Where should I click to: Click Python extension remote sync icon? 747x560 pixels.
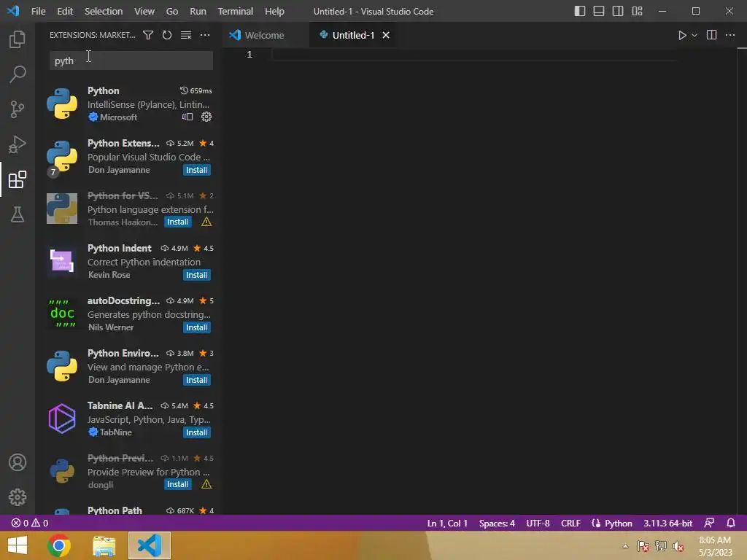pos(187,117)
